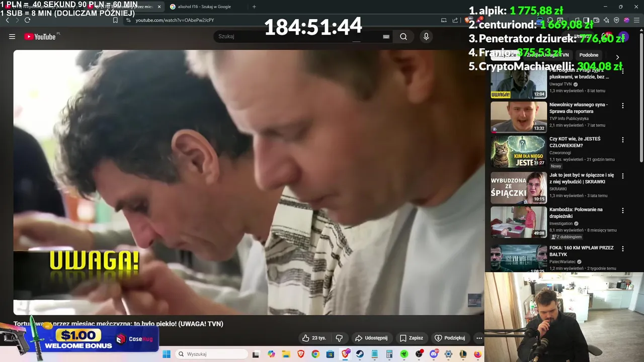Open the YouTube hamburger guide menu
The height and width of the screenshot is (362, 644).
pos(12,36)
